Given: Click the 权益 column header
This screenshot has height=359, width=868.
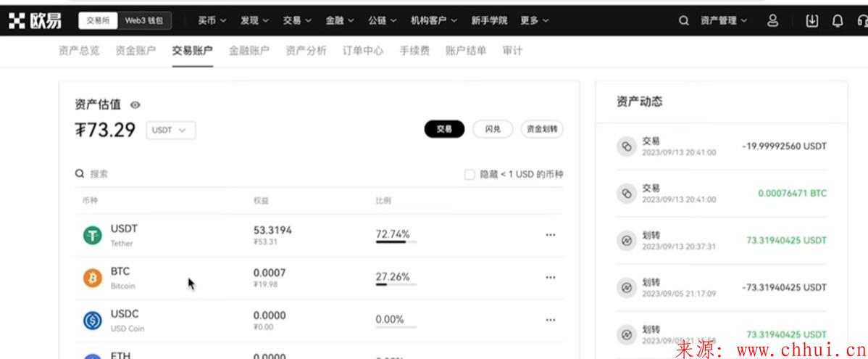Looking at the screenshot, I should [261, 201].
